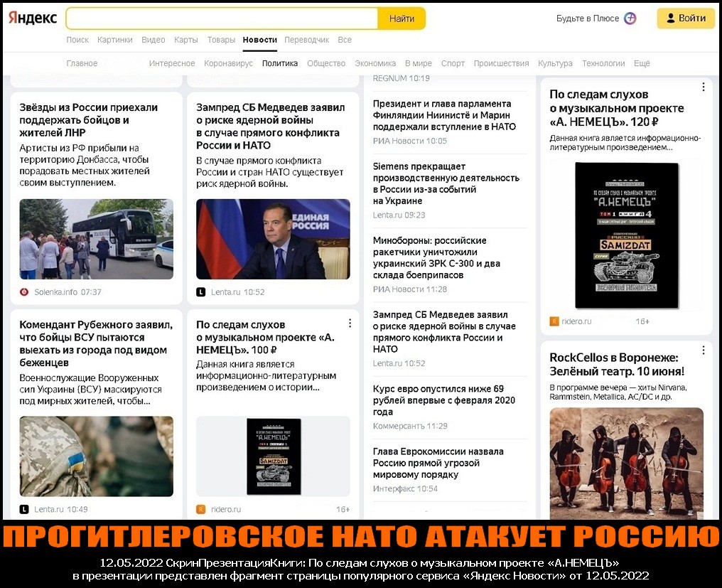Click the Solenka.info 07:37 source text
Image resolution: width=722 pixels, height=588 pixels.
coord(68,292)
